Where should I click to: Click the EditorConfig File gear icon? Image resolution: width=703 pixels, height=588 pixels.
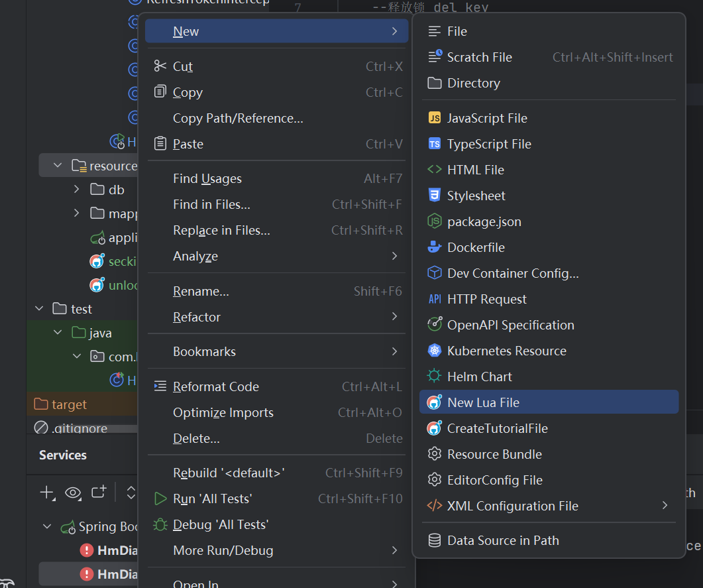click(x=434, y=480)
